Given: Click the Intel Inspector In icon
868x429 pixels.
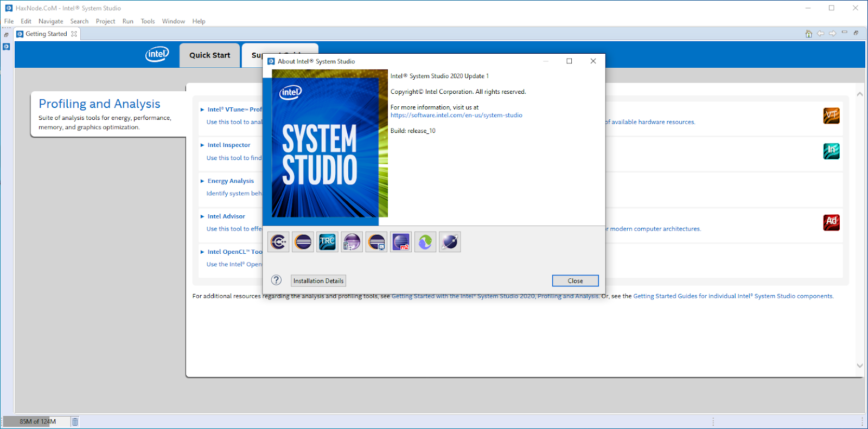Looking at the screenshot, I should 832,151.
